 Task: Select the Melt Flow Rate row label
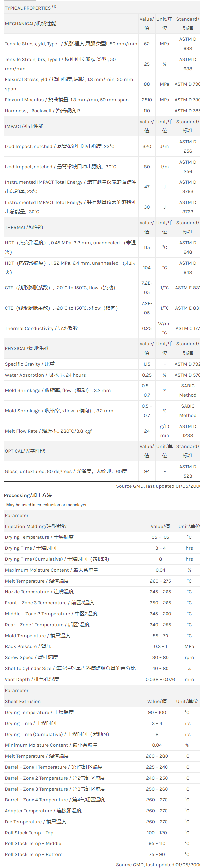tap(48, 431)
